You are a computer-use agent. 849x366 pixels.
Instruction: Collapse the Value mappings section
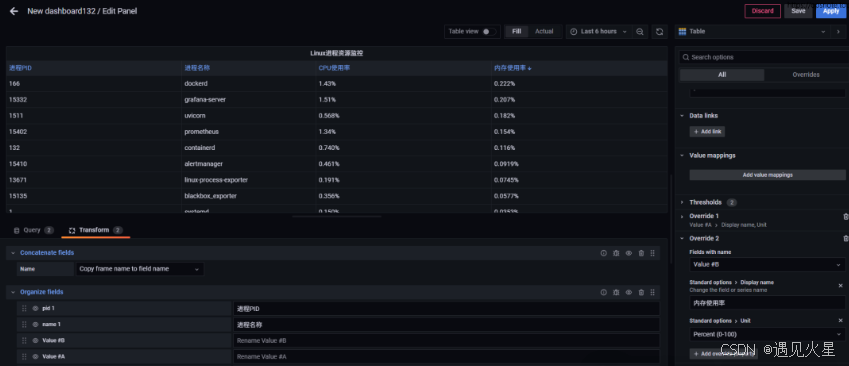point(682,155)
